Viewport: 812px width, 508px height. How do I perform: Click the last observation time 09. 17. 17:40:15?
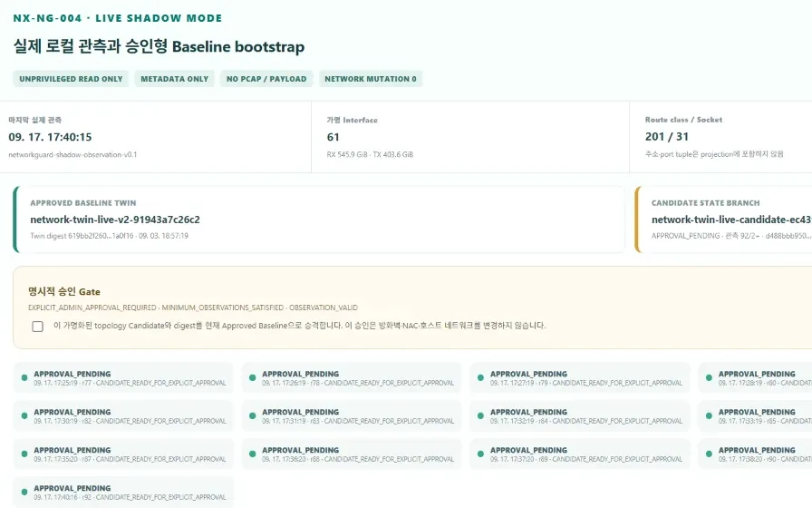[50, 137]
